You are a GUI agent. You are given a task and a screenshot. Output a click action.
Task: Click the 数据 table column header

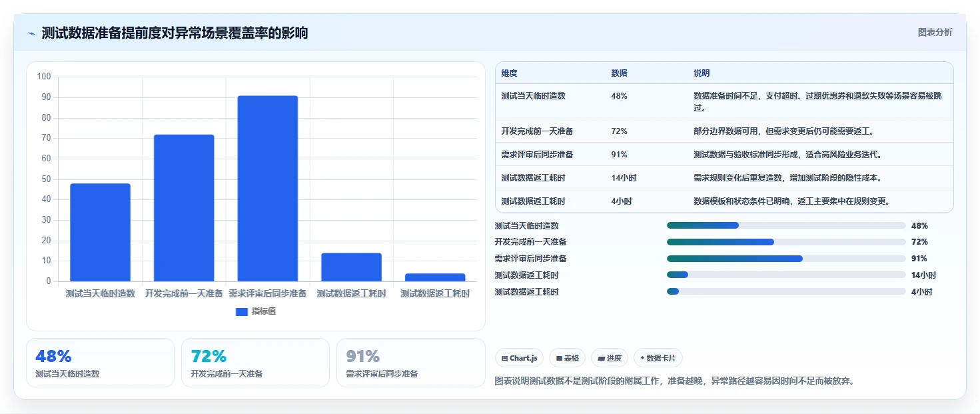tap(619, 73)
